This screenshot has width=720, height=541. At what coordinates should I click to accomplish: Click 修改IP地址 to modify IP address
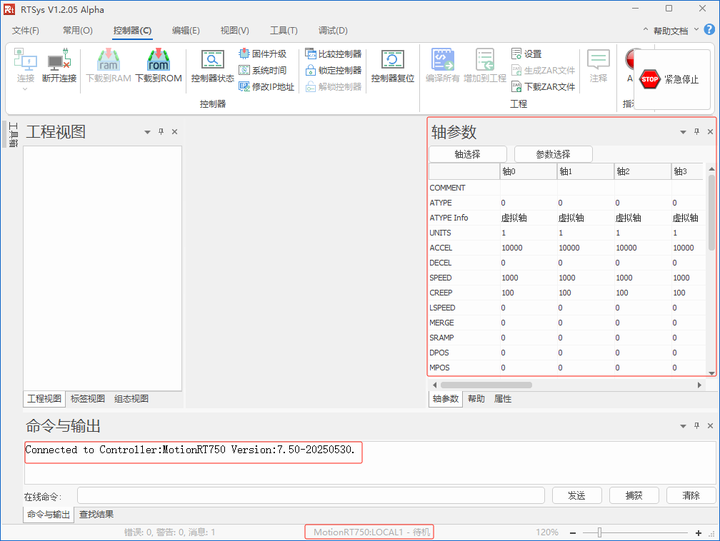(x=266, y=87)
